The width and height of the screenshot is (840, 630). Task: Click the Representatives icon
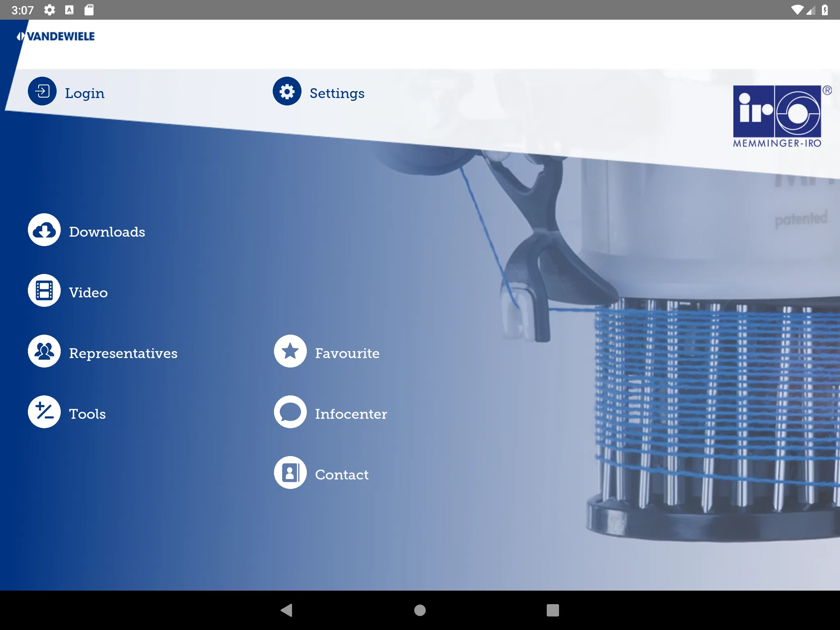pyautogui.click(x=44, y=352)
